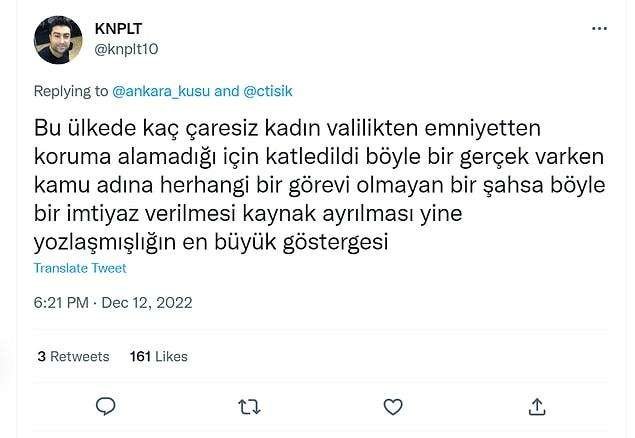635x438 pixels.
Task: Click the word "göstergesi" ending the tweet
Action: (x=336, y=241)
